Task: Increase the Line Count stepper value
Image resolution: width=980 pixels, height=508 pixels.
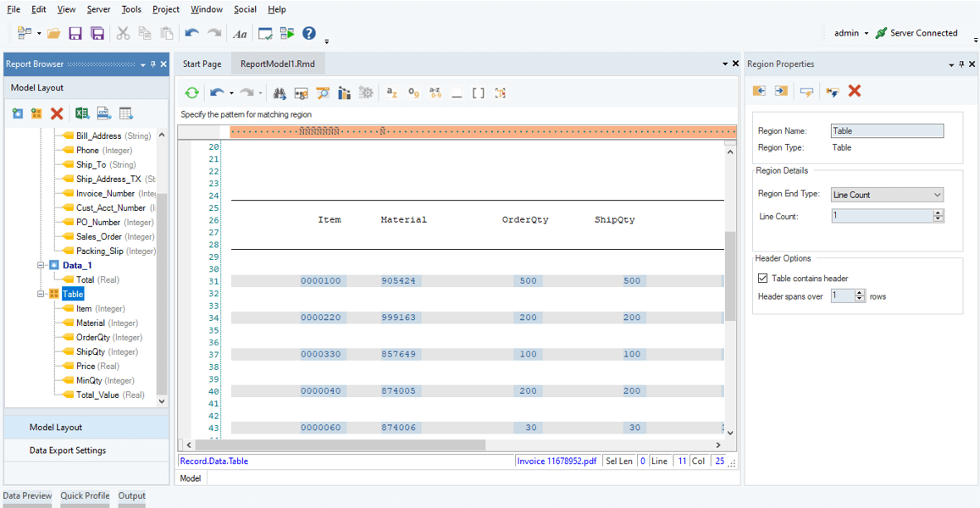Action: 938,213
